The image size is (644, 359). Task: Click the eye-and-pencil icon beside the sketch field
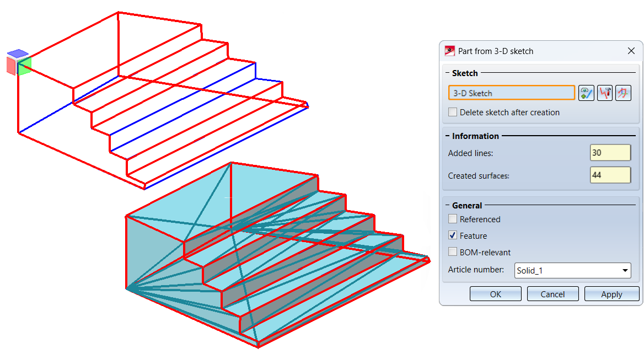pyautogui.click(x=586, y=93)
